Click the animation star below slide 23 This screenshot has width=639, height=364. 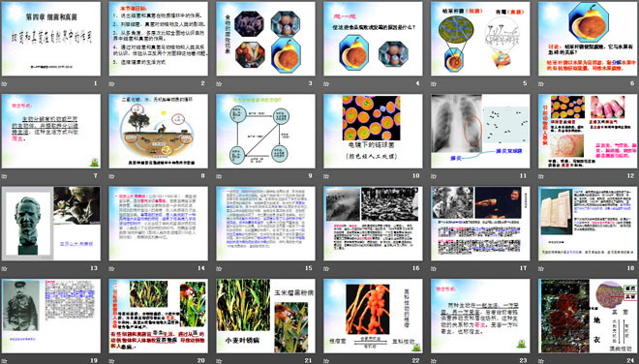click(434, 361)
